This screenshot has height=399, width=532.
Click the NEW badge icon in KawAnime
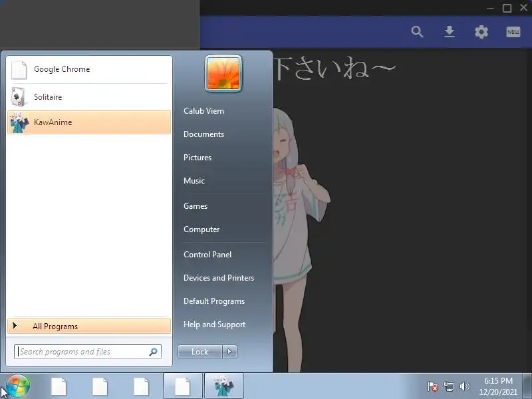(x=513, y=32)
